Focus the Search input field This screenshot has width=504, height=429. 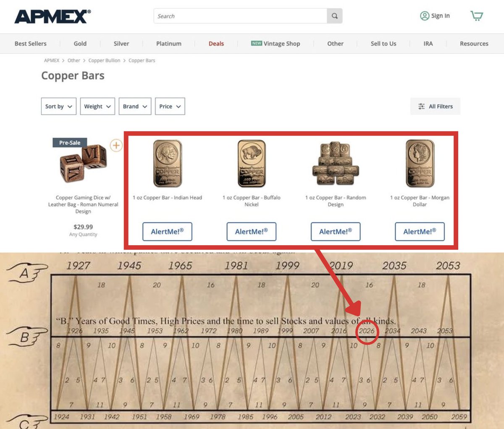[x=240, y=16]
